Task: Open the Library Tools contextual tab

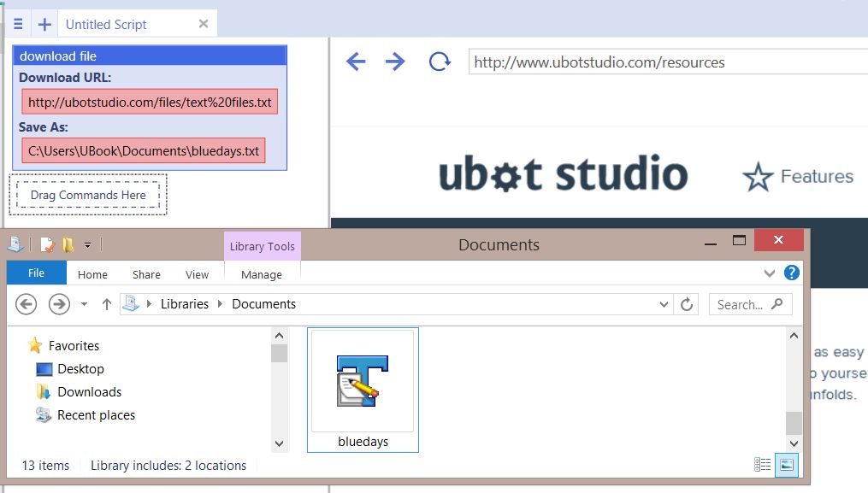Action: [x=263, y=246]
